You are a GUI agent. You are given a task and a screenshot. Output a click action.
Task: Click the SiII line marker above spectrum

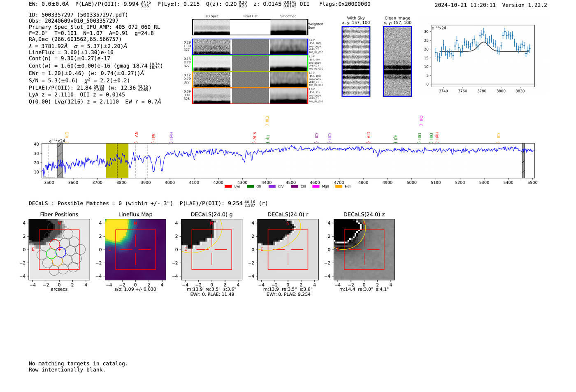[x=153, y=138]
